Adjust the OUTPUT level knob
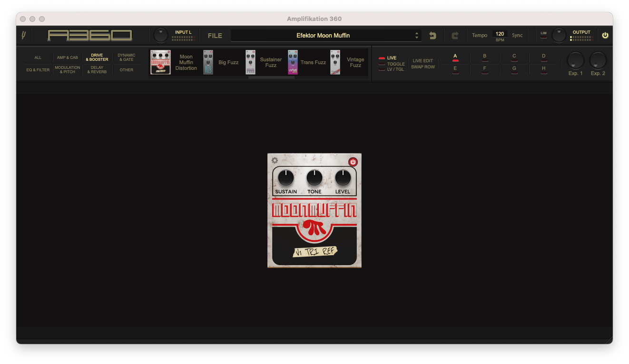Image resolution: width=629 pixels, height=364 pixels. [559, 35]
